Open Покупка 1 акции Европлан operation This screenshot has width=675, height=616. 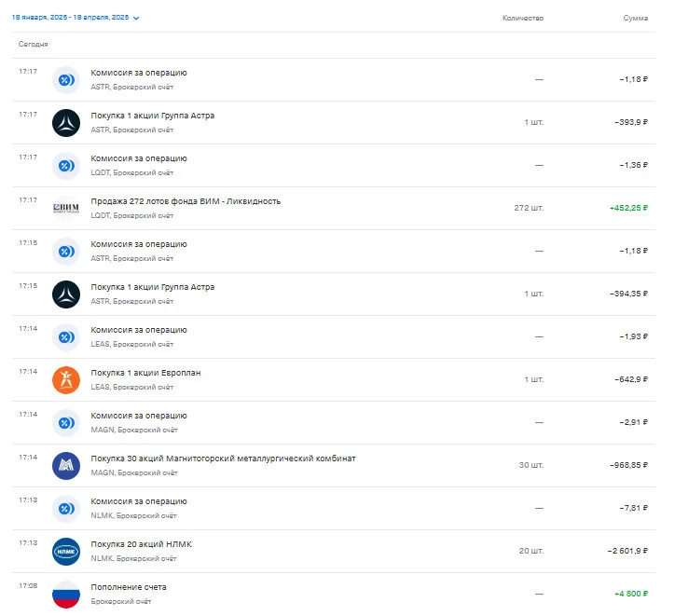pyautogui.click(x=334, y=380)
